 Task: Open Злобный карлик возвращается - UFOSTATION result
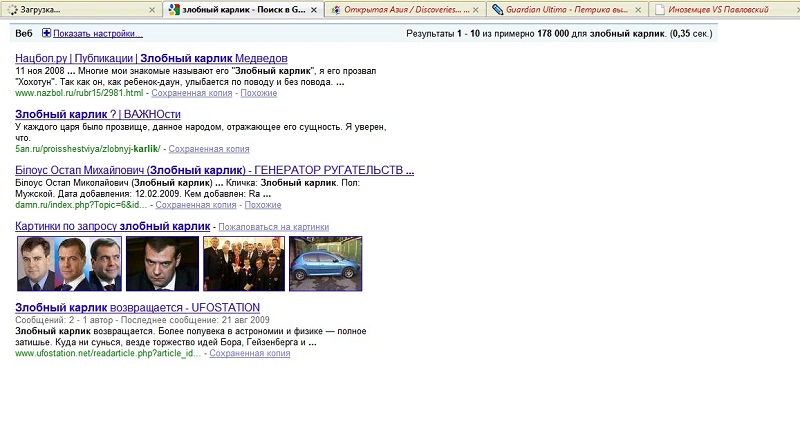click(137, 307)
